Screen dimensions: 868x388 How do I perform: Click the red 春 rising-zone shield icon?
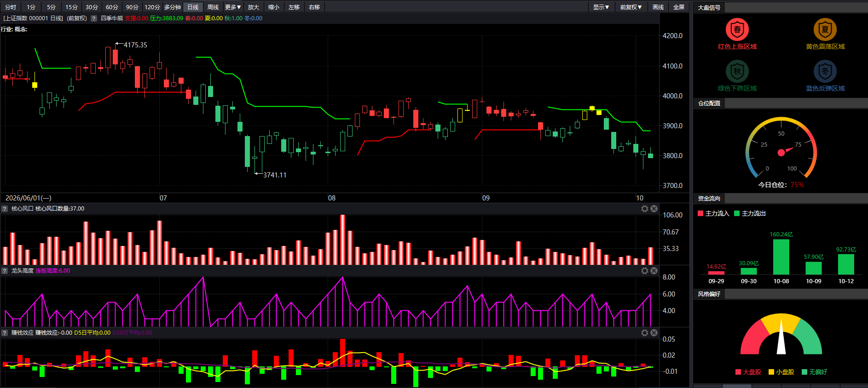737,29
